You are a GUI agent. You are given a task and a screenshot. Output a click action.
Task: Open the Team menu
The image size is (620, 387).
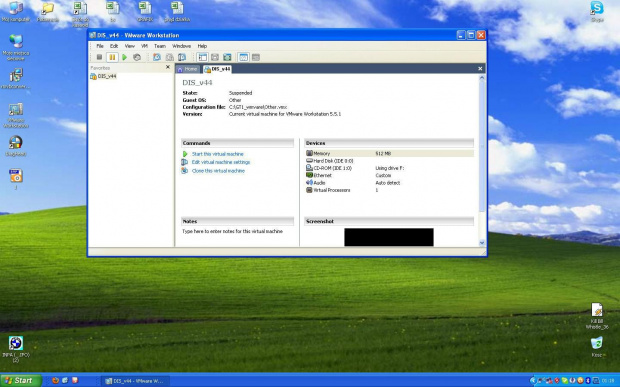pos(160,46)
